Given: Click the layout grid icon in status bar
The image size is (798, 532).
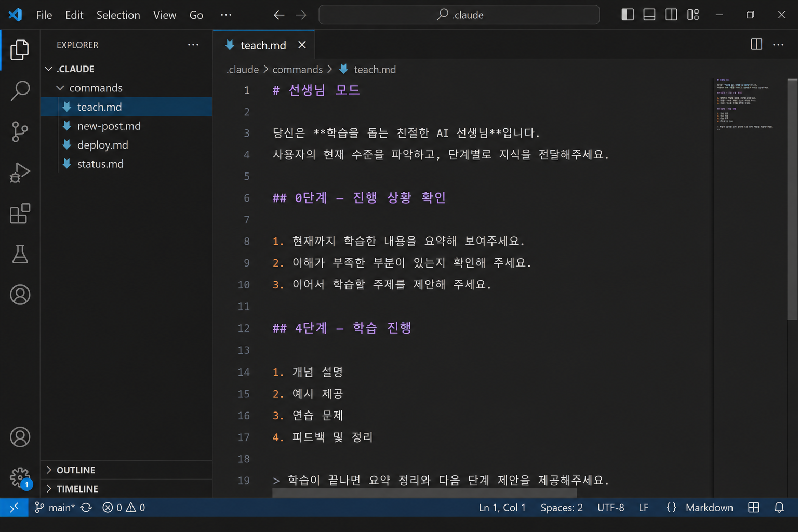Looking at the screenshot, I should click(753, 508).
